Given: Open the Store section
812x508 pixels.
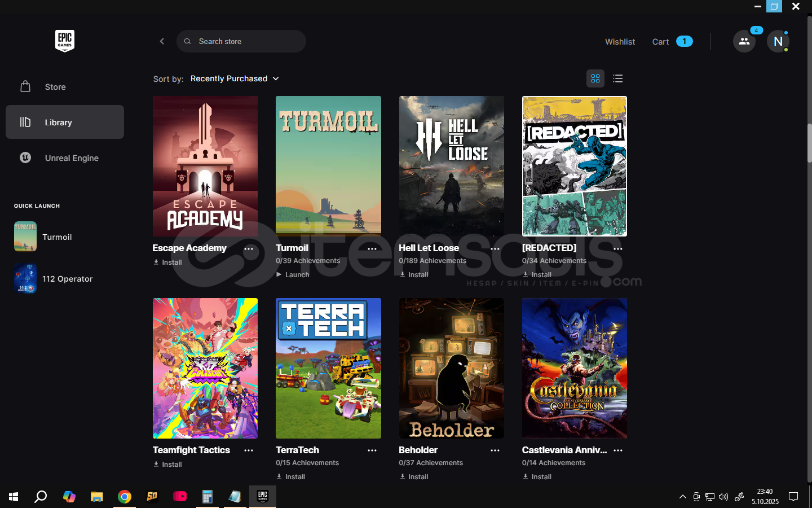Looking at the screenshot, I should pyautogui.click(x=65, y=87).
